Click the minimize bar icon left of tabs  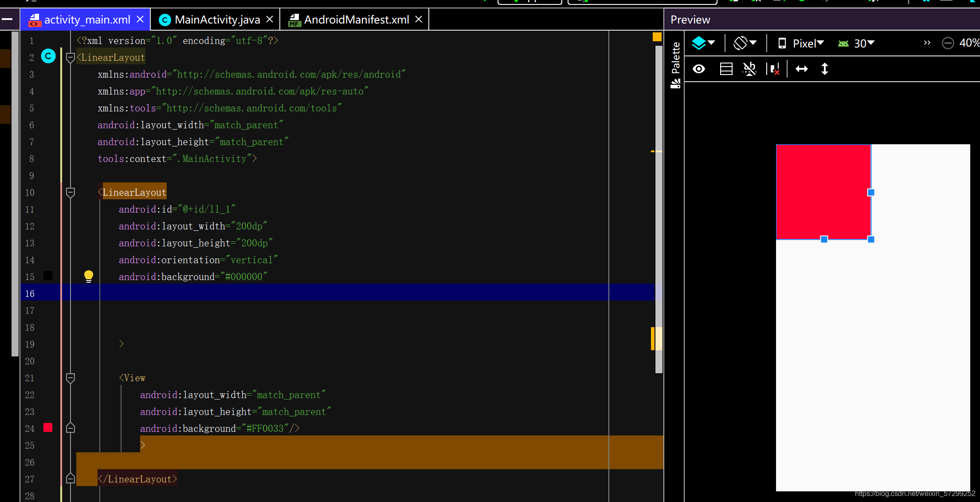(x=7, y=19)
